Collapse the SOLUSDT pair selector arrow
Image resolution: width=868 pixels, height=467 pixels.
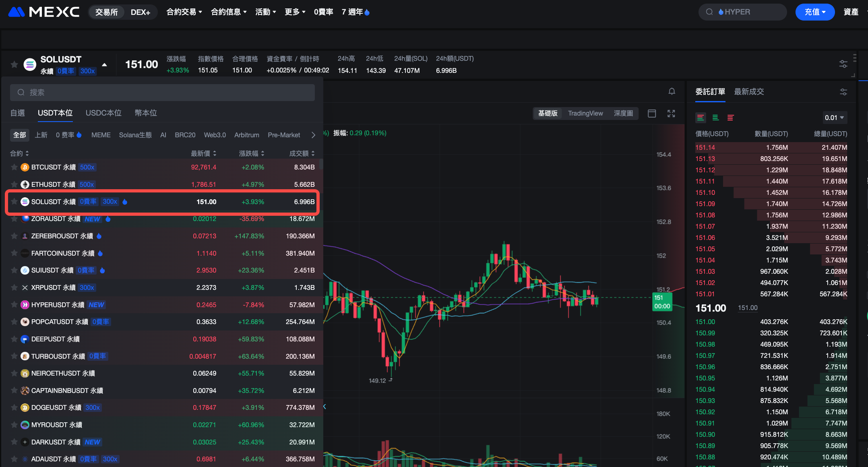(104, 64)
